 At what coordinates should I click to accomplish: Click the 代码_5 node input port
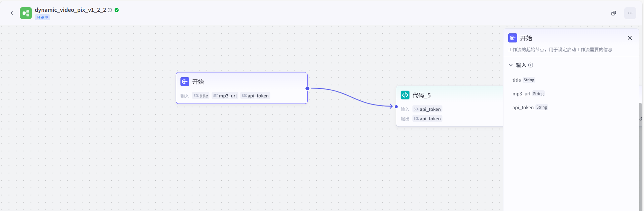pyautogui.click(x=396, y=107)
